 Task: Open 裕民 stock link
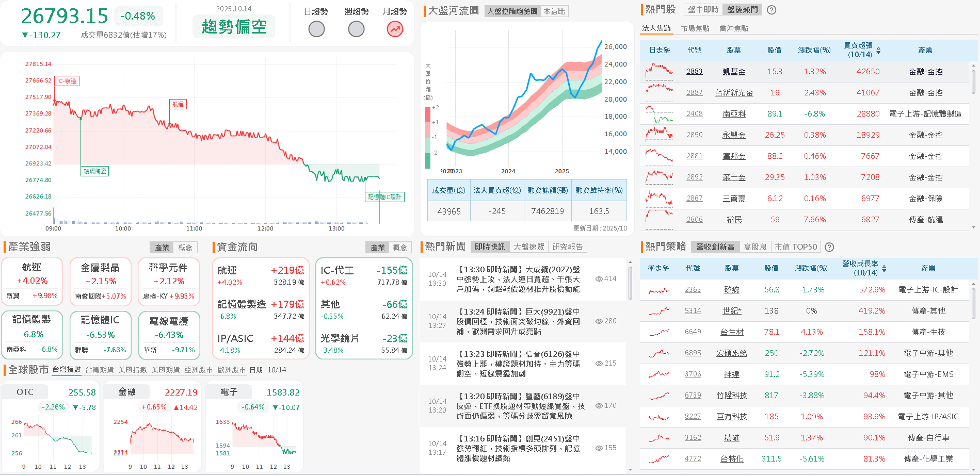[734, 220]
